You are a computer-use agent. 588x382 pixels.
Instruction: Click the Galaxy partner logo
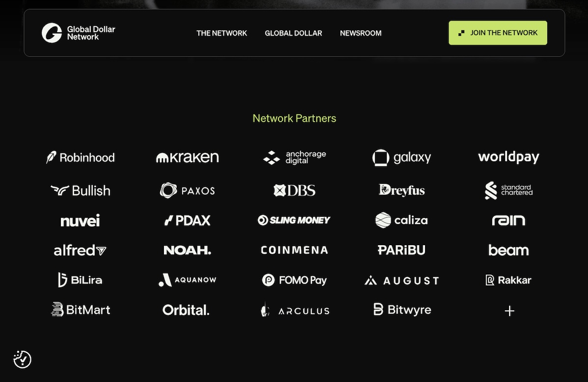401,157
